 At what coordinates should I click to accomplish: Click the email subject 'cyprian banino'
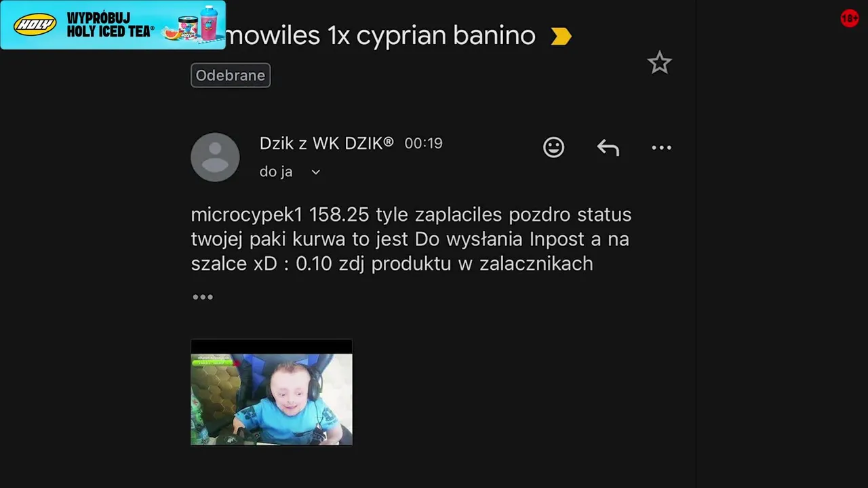[x=446, y=35]
